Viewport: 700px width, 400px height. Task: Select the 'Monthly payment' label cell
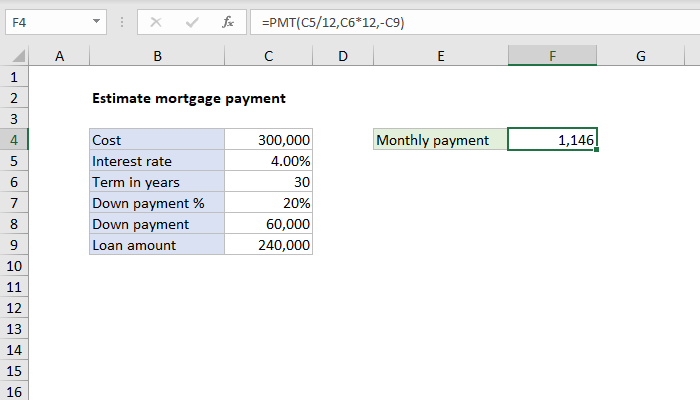click(441, 140)
